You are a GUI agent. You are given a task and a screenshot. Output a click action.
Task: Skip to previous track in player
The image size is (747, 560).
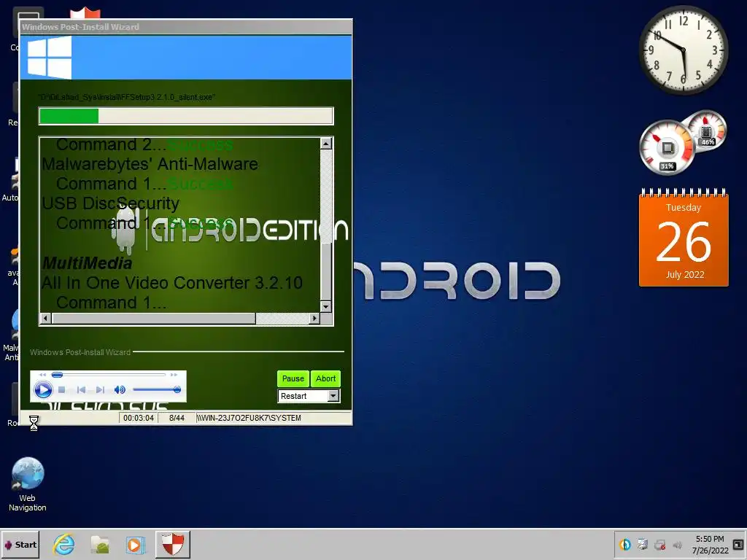click(x=81, y=390)
